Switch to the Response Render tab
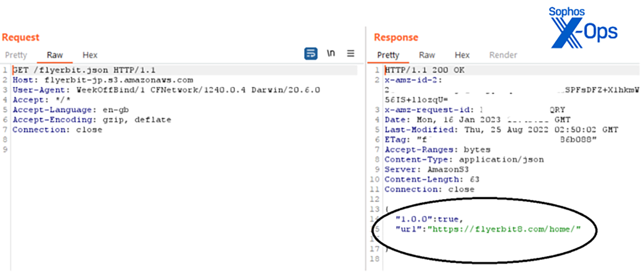The height and width of the screenshot is (273, 644). (503, 55)
